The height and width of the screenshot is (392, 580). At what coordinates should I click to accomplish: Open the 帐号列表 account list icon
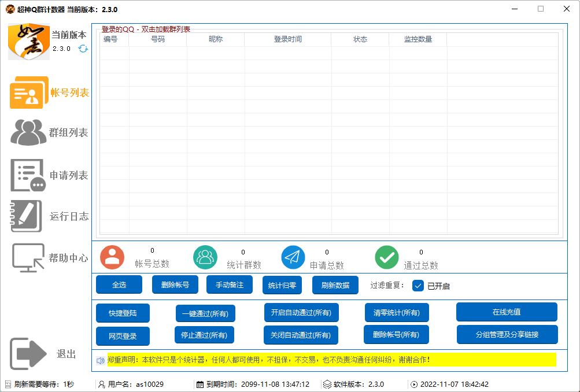29,93
